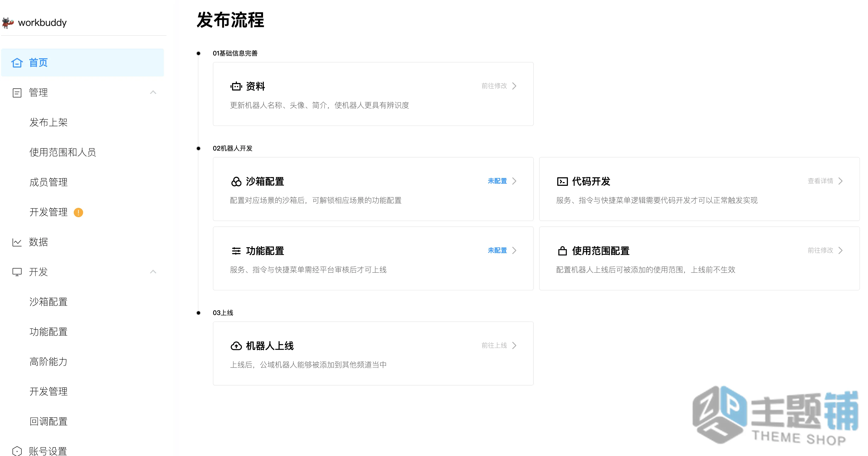This screenshot has height=456, width=868.
Task: Click the 01基础信息完善 step label
Action: click(235, 53)
